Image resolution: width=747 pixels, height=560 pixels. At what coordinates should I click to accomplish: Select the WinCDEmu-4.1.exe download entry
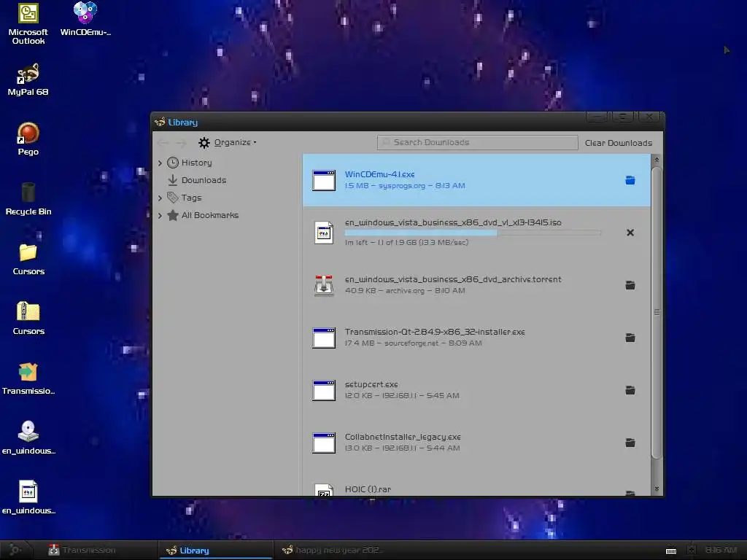tap(476, 180)
